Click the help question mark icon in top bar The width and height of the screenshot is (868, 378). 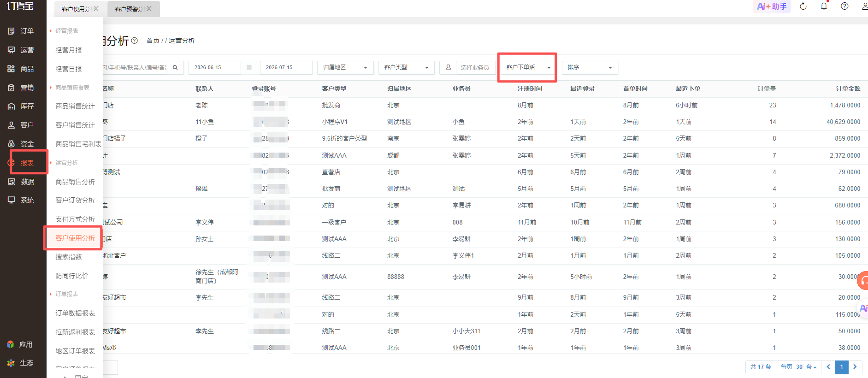coord(844,6)
